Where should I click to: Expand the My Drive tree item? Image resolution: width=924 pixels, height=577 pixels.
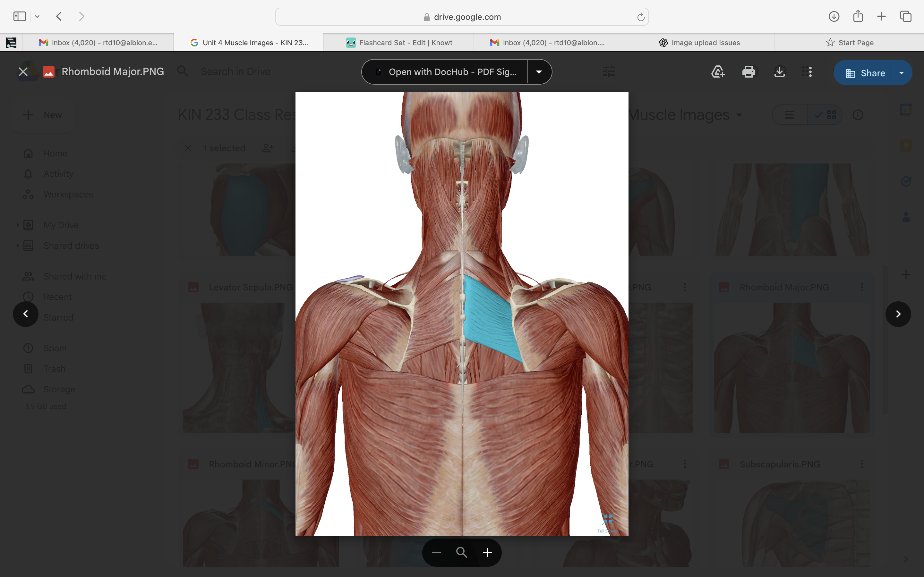pyautogui.click(x=18, y=225)
